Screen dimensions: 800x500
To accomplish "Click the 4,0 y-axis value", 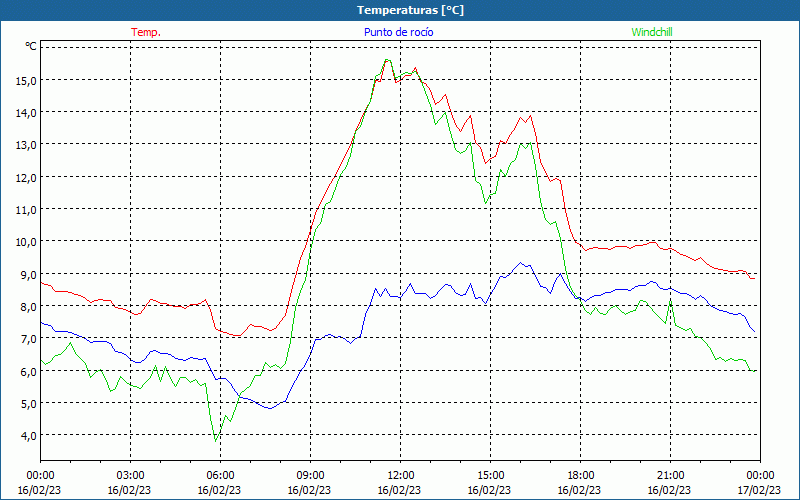I will point(29,435).
